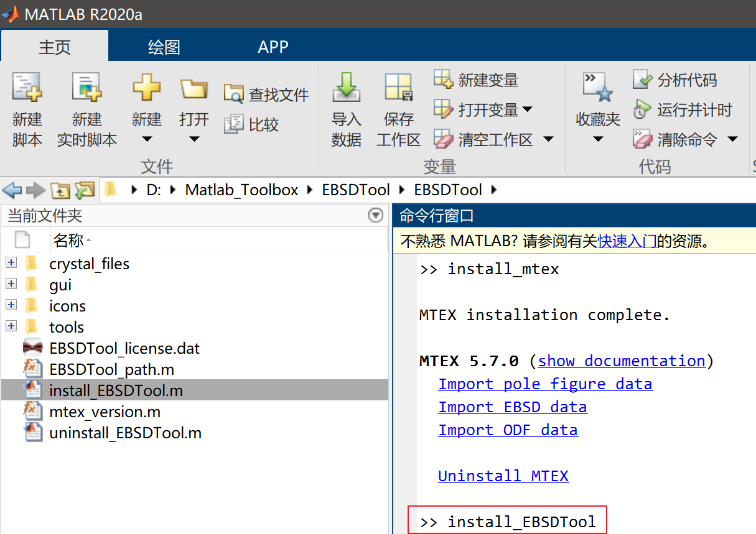Click 查找文件 find files
Screen dimensions: 756x534
[x=266, y=94]
